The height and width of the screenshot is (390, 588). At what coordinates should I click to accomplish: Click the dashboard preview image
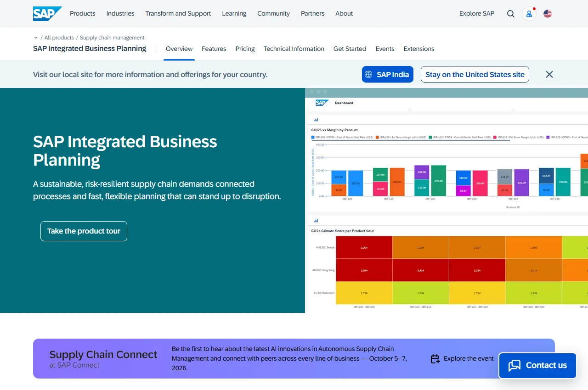[447, 201]
